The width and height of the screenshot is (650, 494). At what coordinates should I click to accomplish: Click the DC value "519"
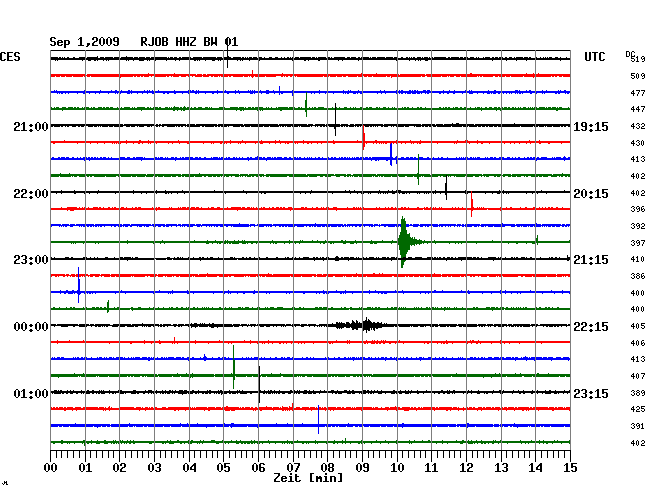tap(638, 59)
